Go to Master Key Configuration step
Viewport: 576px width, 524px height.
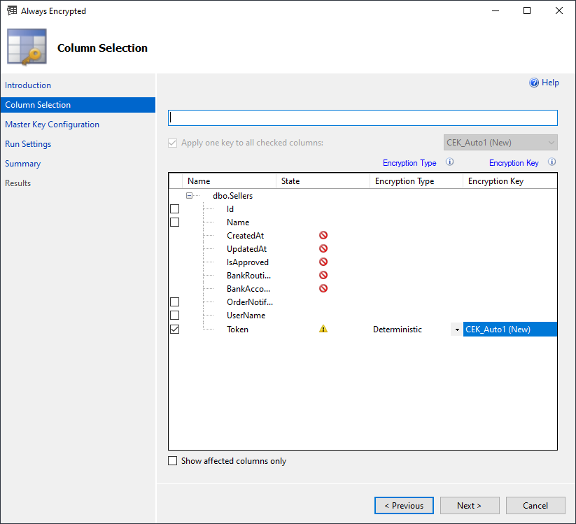[52, 125]
